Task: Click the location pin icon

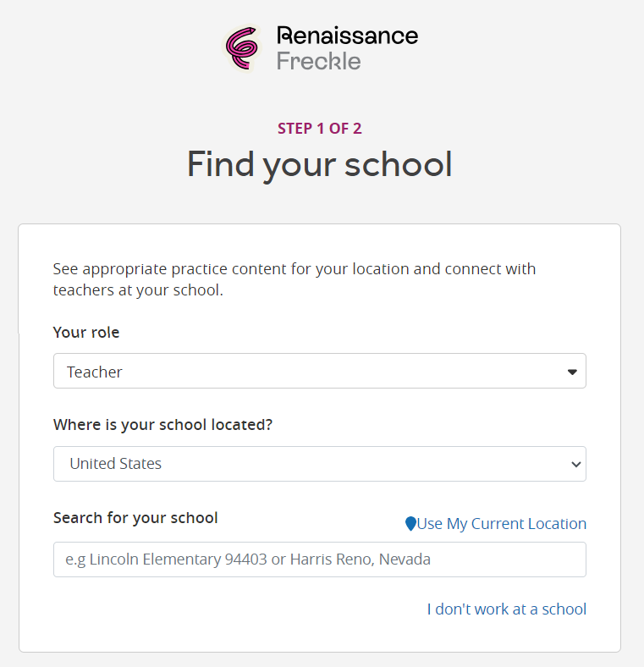Action: (410, 524)
